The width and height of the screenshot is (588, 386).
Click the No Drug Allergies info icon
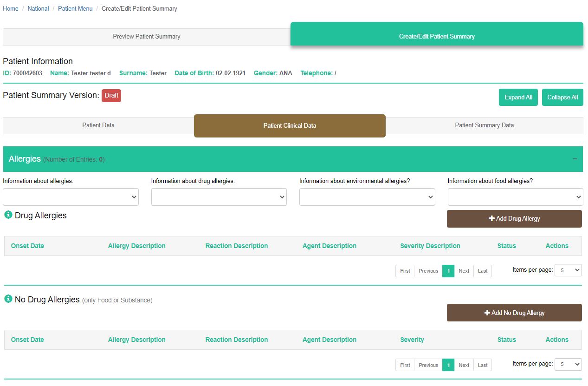pos(8,299)
